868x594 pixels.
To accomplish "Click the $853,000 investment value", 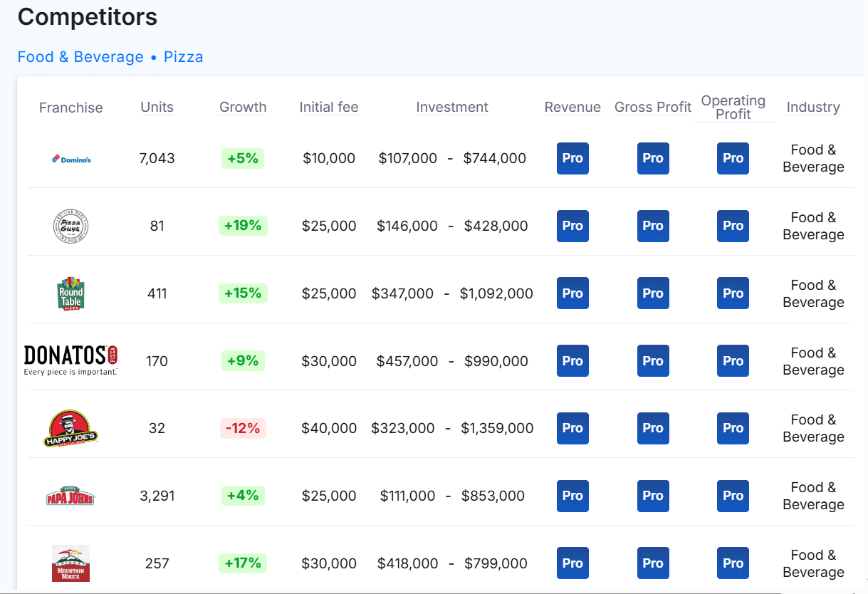I will (x=493, y=496).
